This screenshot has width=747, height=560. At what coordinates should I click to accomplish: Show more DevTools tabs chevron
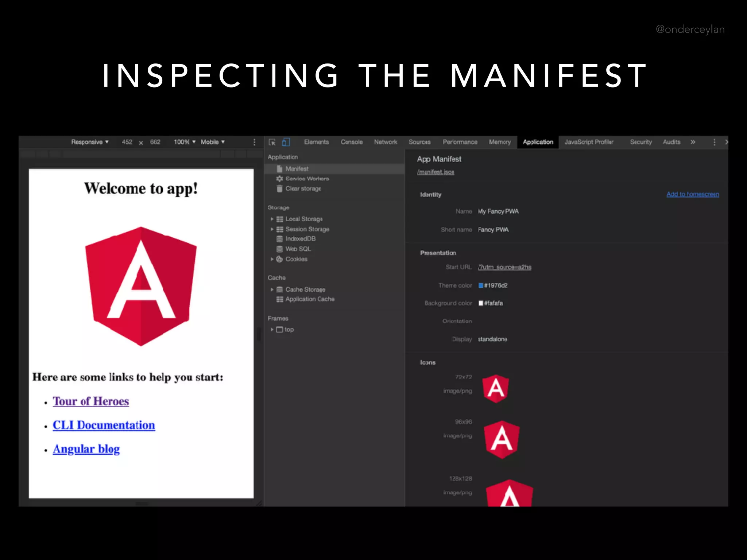coord(693,142)
